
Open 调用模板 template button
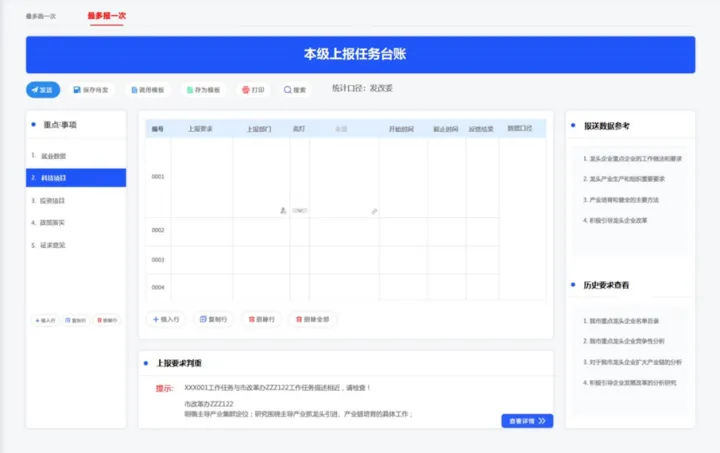[147, 89]
